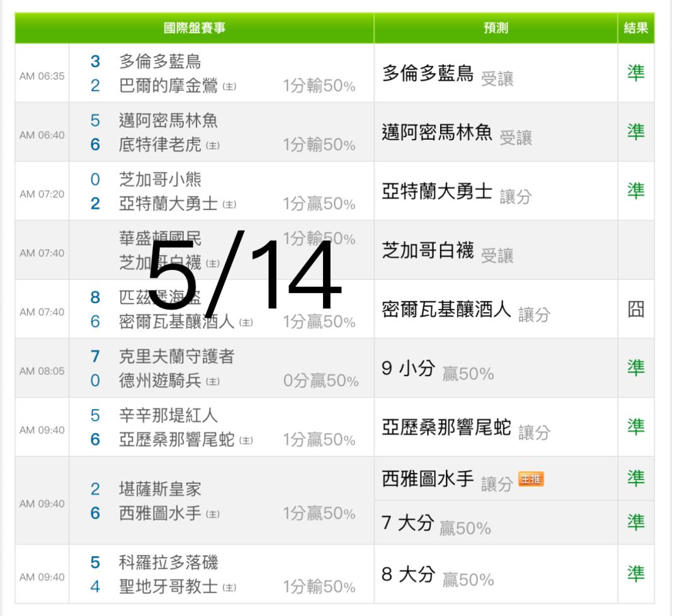
Task: Click the 準 result for 多倫多藍鳥 row
Action: [x=636, y=73]
